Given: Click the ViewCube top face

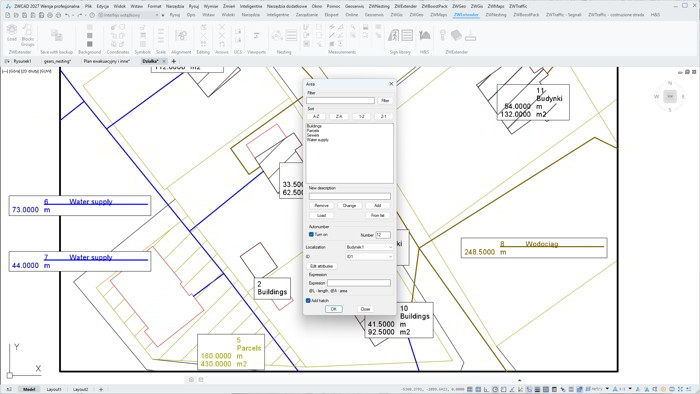Looking at the screenshot, I should [x=670, y=96].
